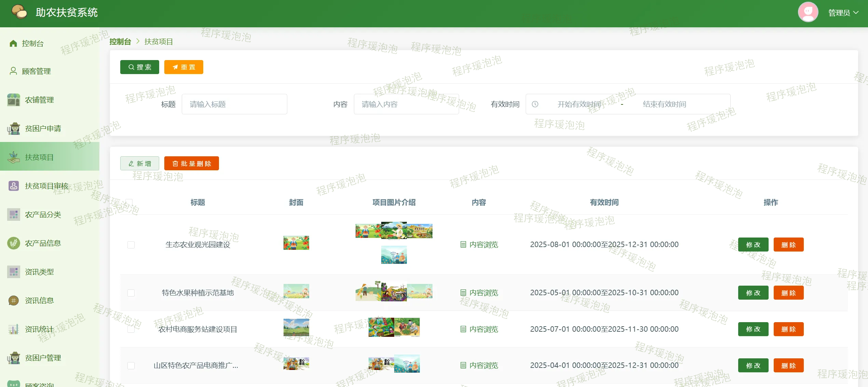This screenshot has width=868, height=387.
Task: Click the shop icon for 农铺管理
Action: tap(13, 100)
